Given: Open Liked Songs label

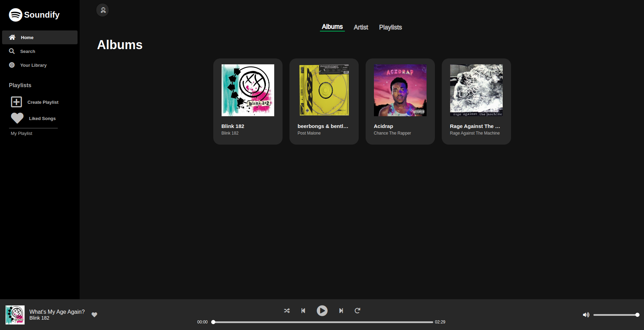Looking at the screenshot, I should point(42,118).
